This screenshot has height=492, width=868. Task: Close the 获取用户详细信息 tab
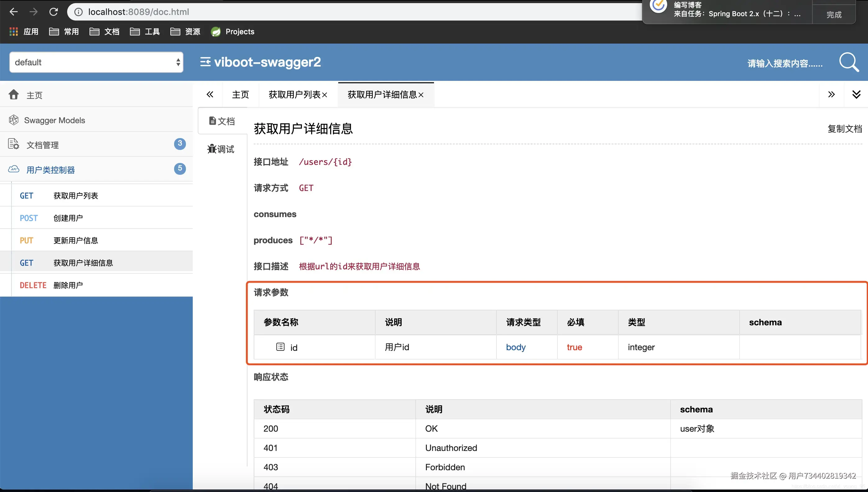pos(421,95)
